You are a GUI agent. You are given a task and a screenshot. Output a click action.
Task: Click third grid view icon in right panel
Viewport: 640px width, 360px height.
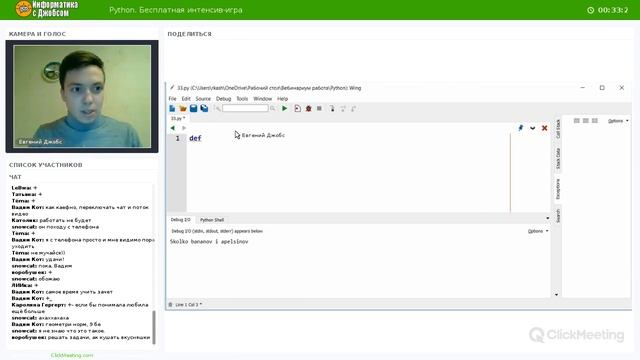595,121
